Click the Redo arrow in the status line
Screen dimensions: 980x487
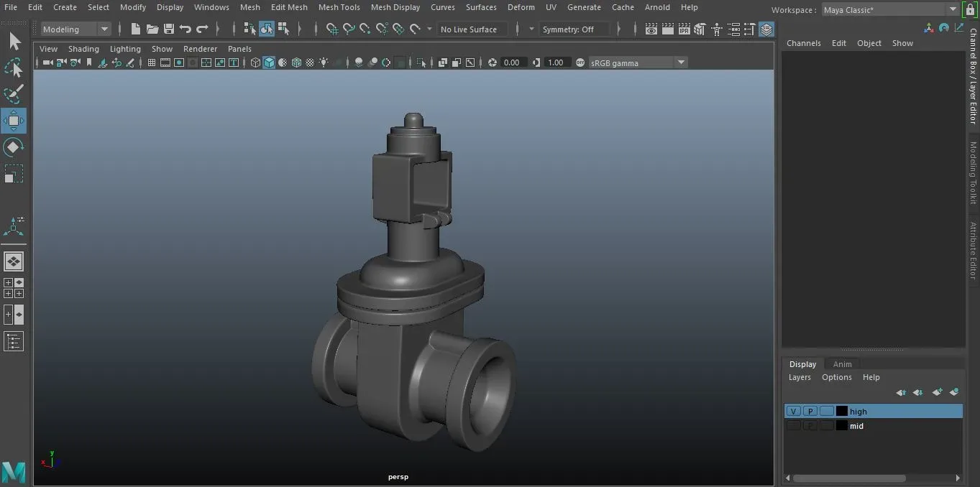(x=202, y=29)
